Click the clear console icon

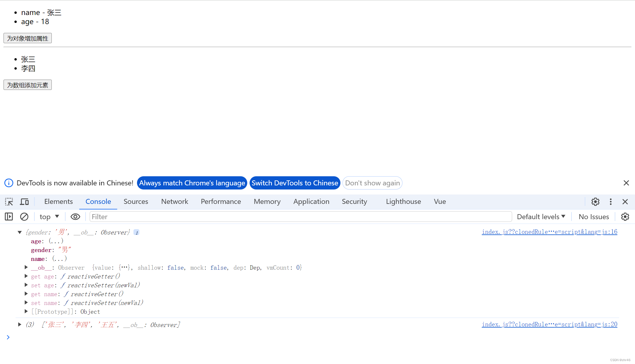[24, 217]
